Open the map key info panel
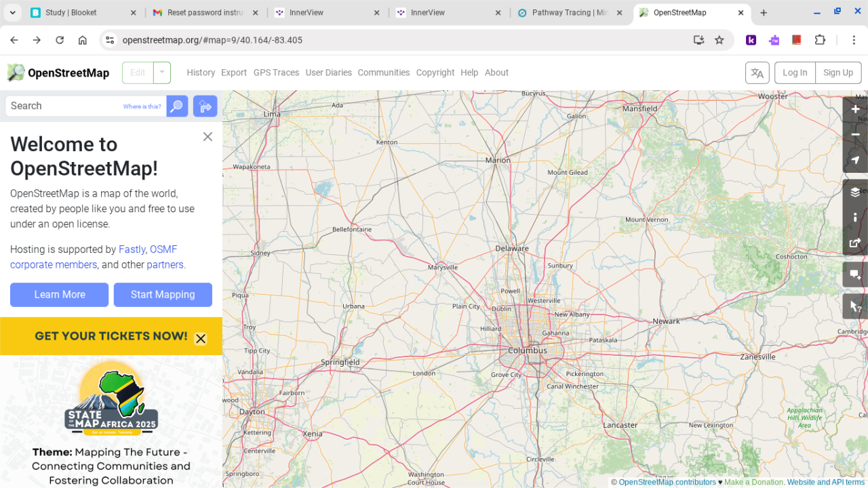This screenshot has width=868, height=488. click(x=855, y=218)
